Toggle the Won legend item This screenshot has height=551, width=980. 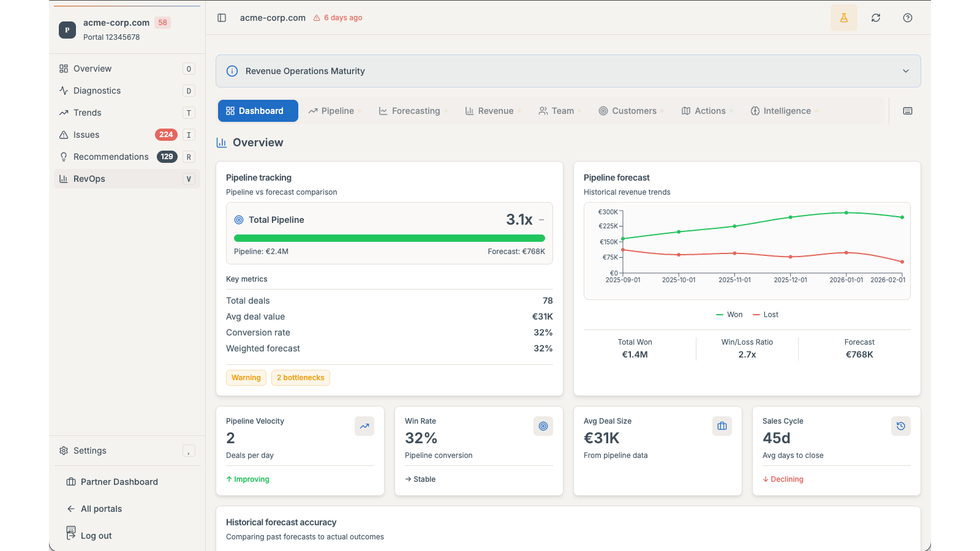[729, 315]
